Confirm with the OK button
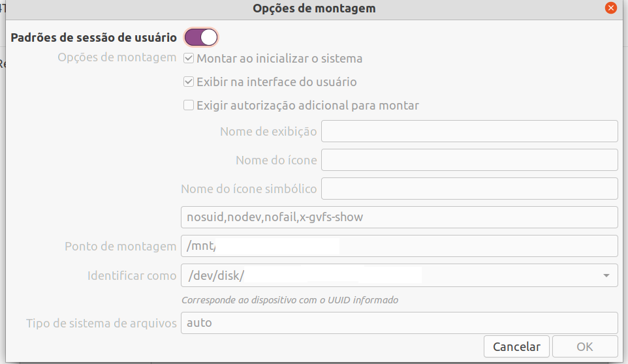The height and width of the screenshot is (364, 628). pyautogui.click(x=585, y=346)
